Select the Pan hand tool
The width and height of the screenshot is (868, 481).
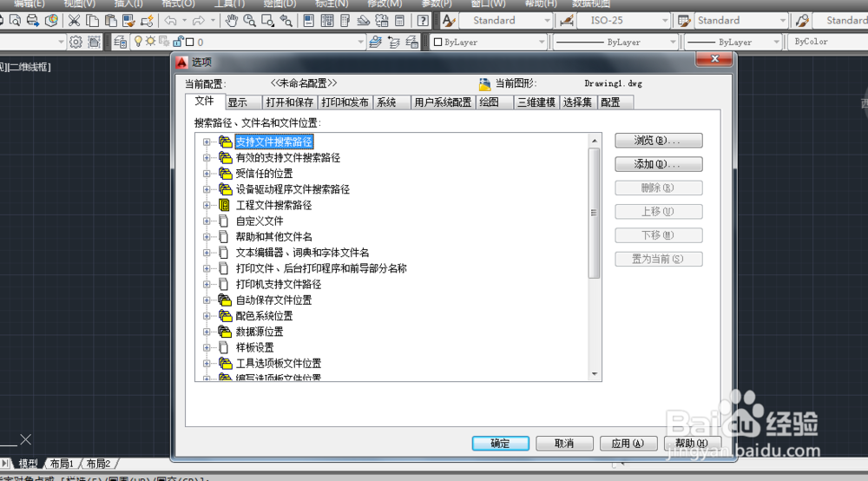tap(232, 21)
